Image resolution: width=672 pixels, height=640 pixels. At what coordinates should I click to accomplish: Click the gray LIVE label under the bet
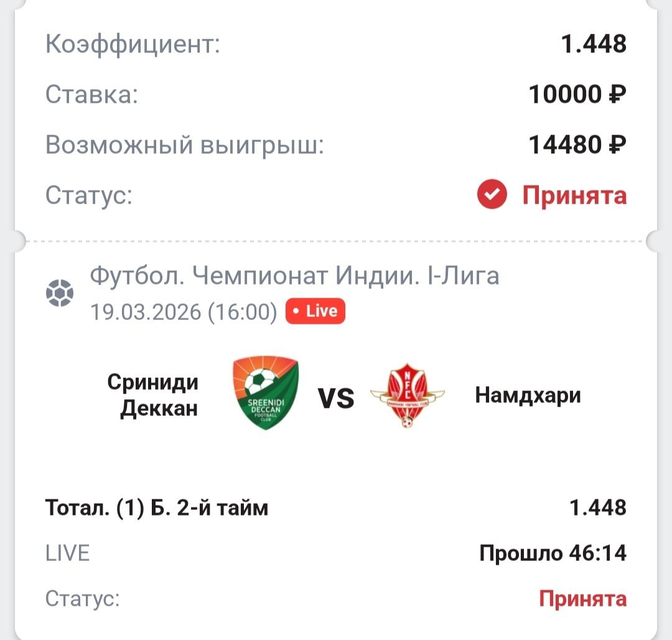(68, 553)
